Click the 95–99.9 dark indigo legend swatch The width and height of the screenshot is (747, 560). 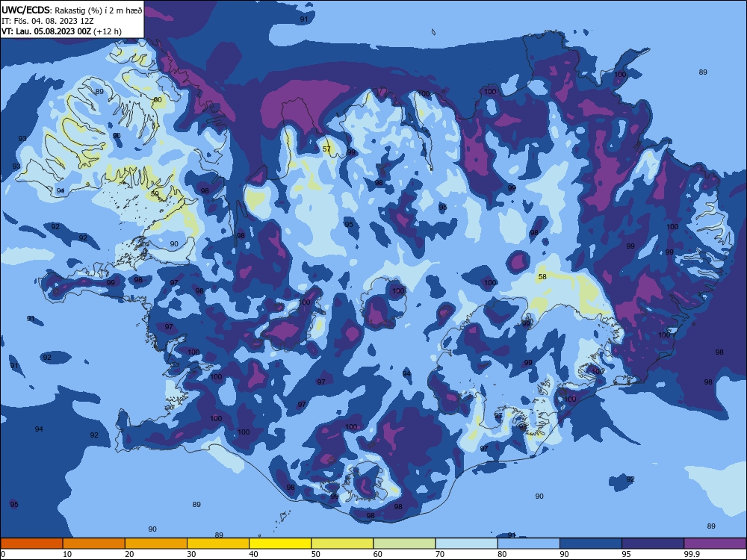(653, 544)
